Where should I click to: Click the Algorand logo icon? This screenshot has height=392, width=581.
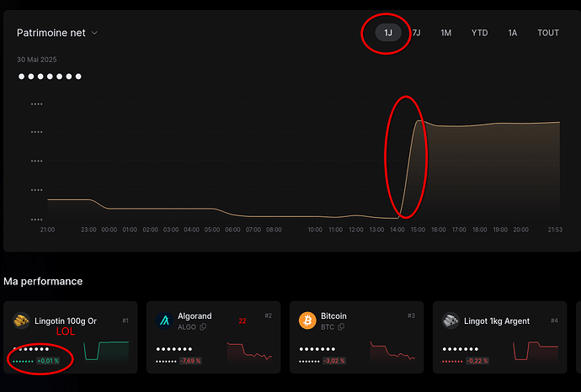point(164,320)
